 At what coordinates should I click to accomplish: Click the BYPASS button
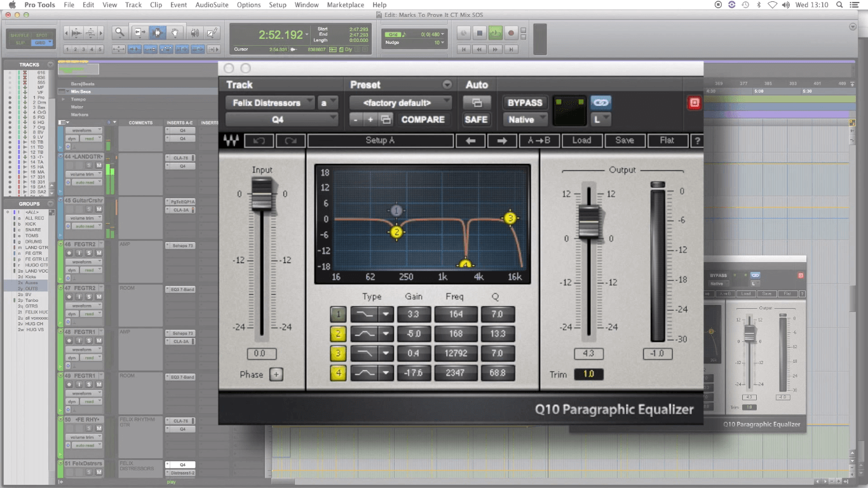click(x=526, y=102)
